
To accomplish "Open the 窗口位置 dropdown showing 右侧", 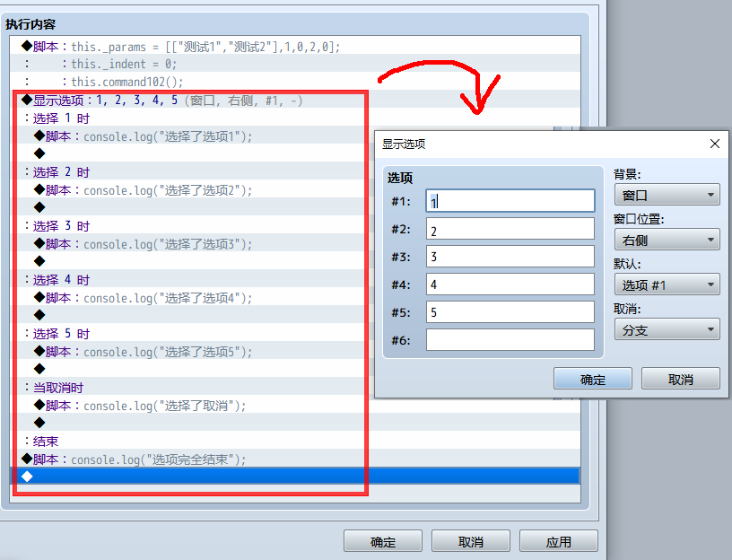I will click(667, 240).
